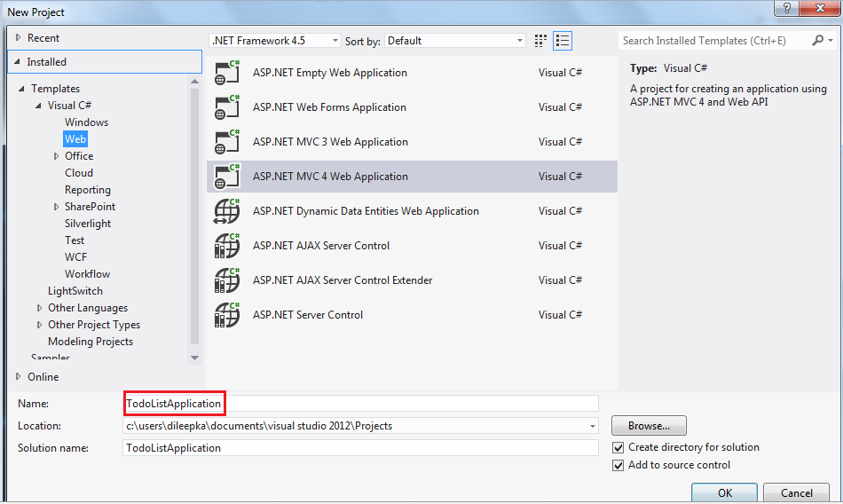Click the ASP.NET MVC 4 Web Application icon

tap(227, 177)
